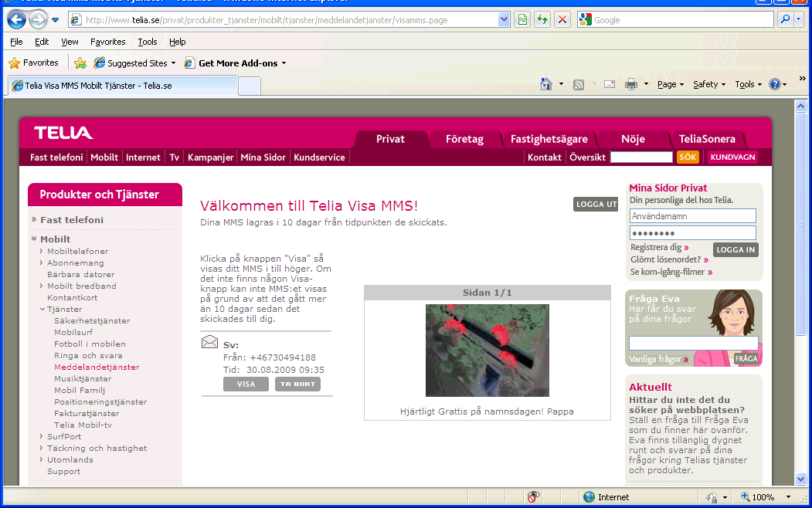This screenshot has width=812, height=508.
Task: Open the address bar URL dropdown
Action: click(504, 19)
